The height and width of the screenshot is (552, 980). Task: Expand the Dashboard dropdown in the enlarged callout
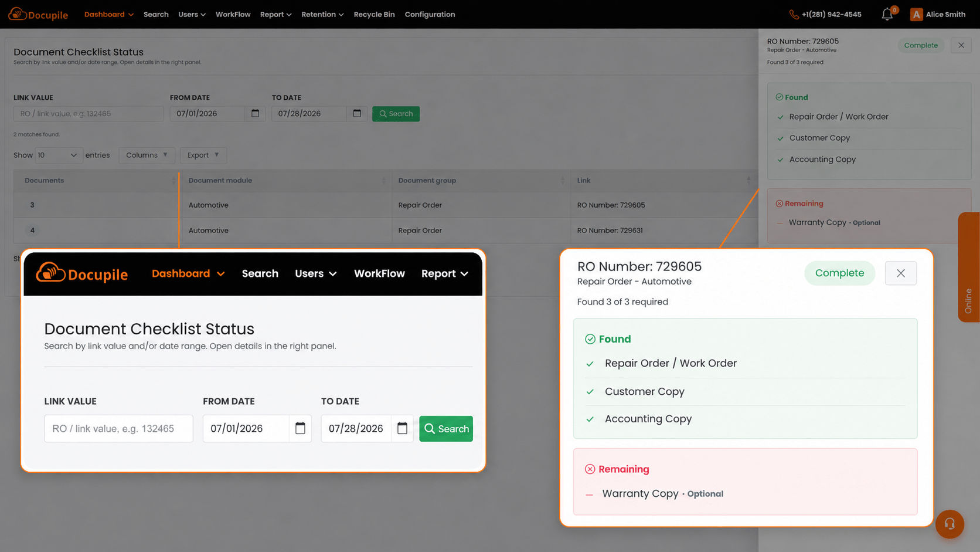pos(188,274)
